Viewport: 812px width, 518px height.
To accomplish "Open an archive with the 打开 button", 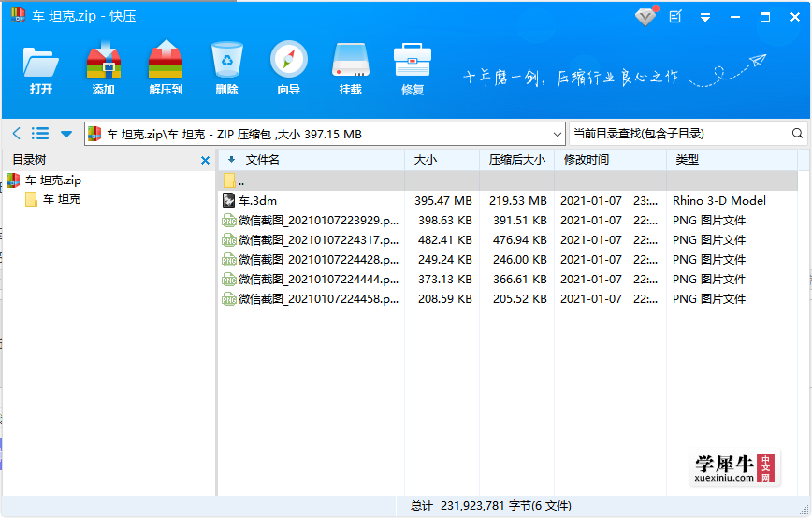I will pyautogui.click(x=41, y=69).
